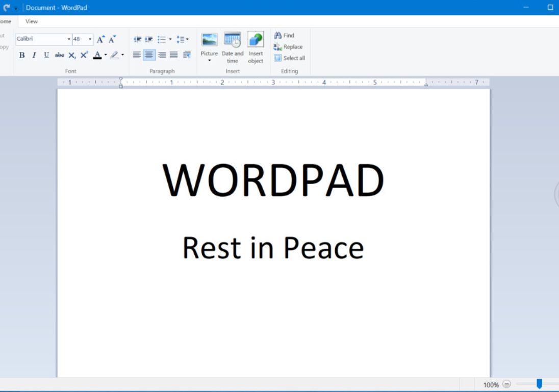Minimize the WordPad window
The width and height of the screenshot is (559, 392).
[526, 8]
